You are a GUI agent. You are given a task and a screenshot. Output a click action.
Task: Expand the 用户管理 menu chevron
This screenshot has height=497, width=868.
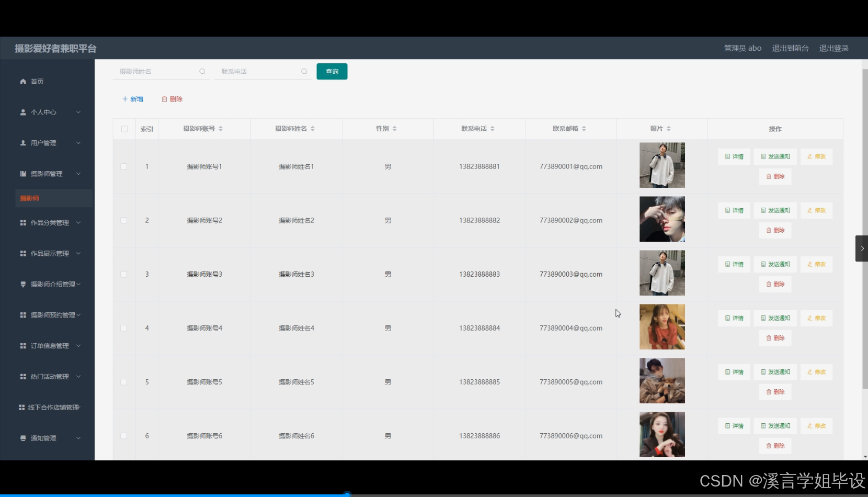pyautogui.click(x=78, y=143)
